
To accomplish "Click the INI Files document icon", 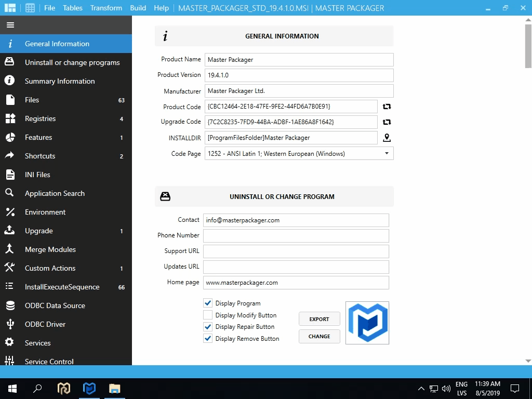I will tap(10, 175).
